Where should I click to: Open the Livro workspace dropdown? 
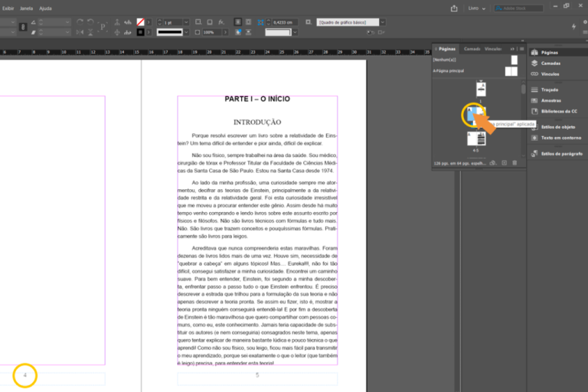pyautogui.click(x=477, y=8)
